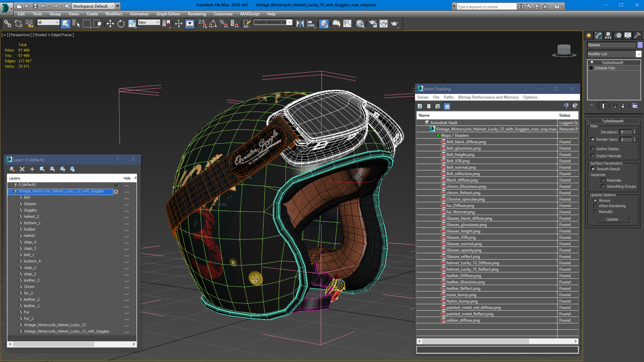
Task: Click the Glasses object color swatch
Action: pyautogui.click(x=640, y=45)
